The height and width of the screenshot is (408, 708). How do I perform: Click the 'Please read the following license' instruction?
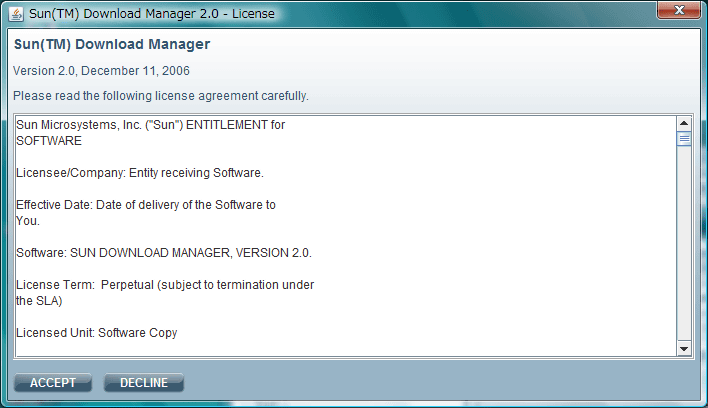pos(161,96)
